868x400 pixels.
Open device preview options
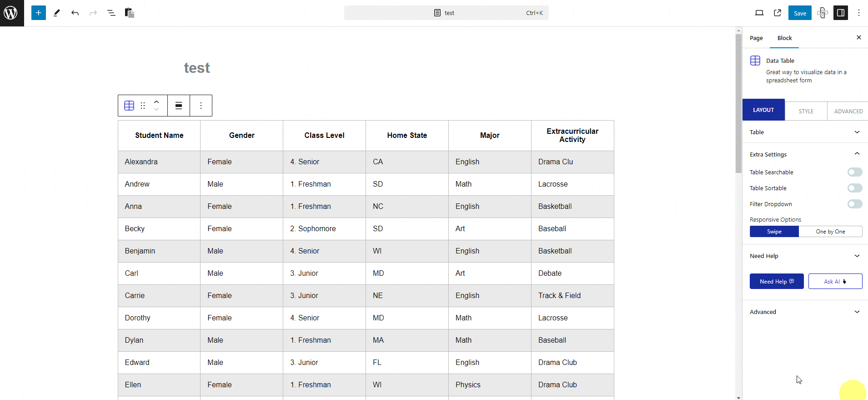click(x=759, y=13)
